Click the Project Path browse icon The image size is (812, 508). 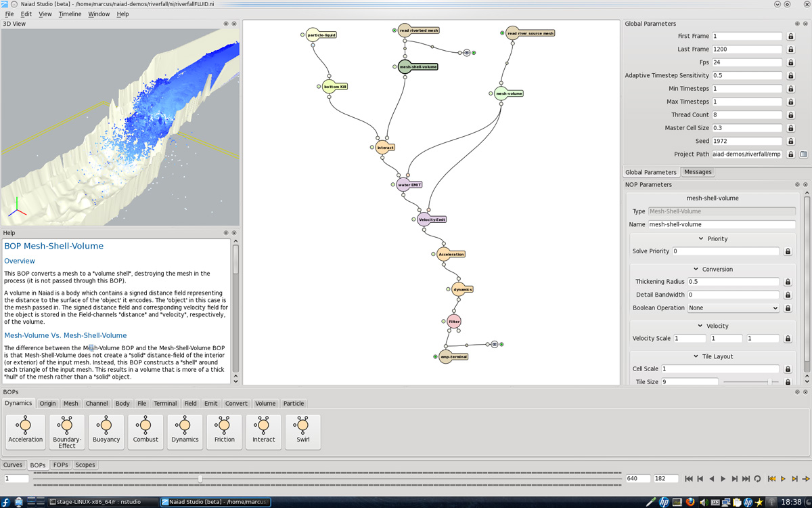tap(803, 154)
